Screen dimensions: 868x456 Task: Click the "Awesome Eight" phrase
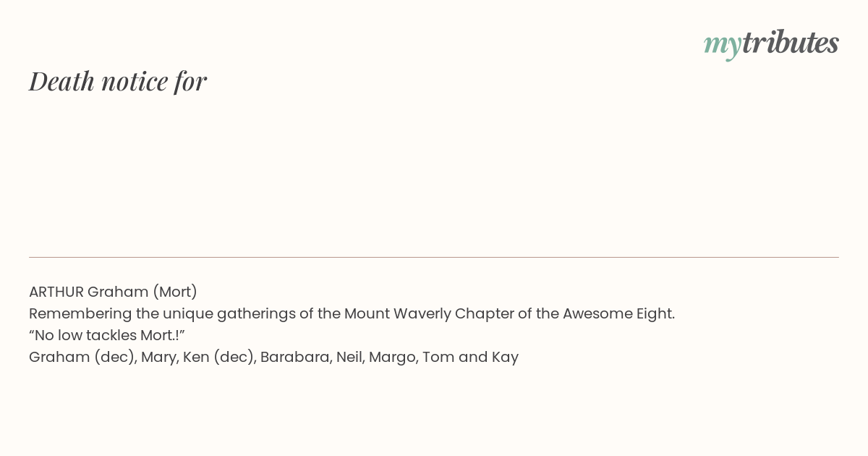pyautogui.click(x=618, y=313)
